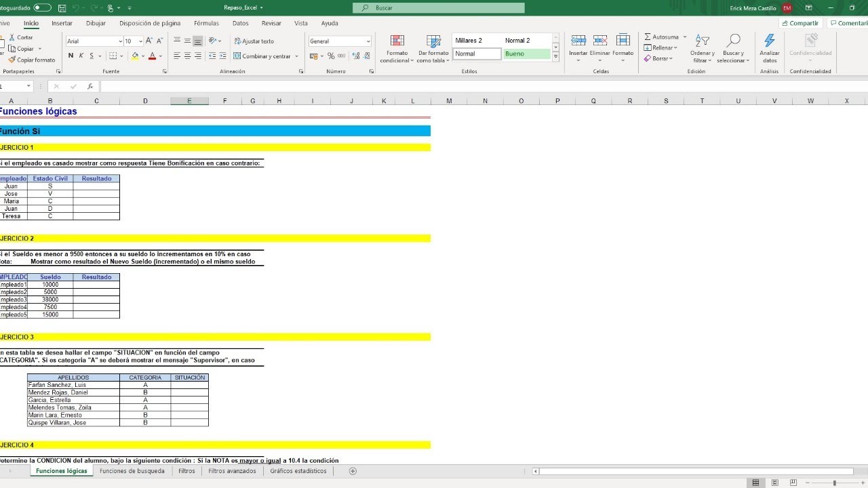This screenshot has height=488, width=868.
Task: Open Dar formato como tabla
Action: tap(433, 49)
